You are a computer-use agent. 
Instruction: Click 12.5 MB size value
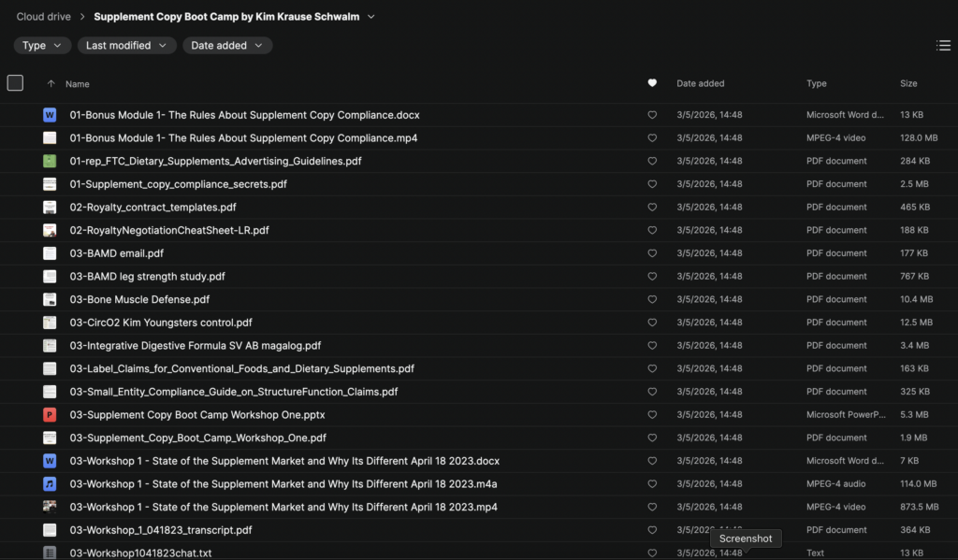click(x=916, y=323)
